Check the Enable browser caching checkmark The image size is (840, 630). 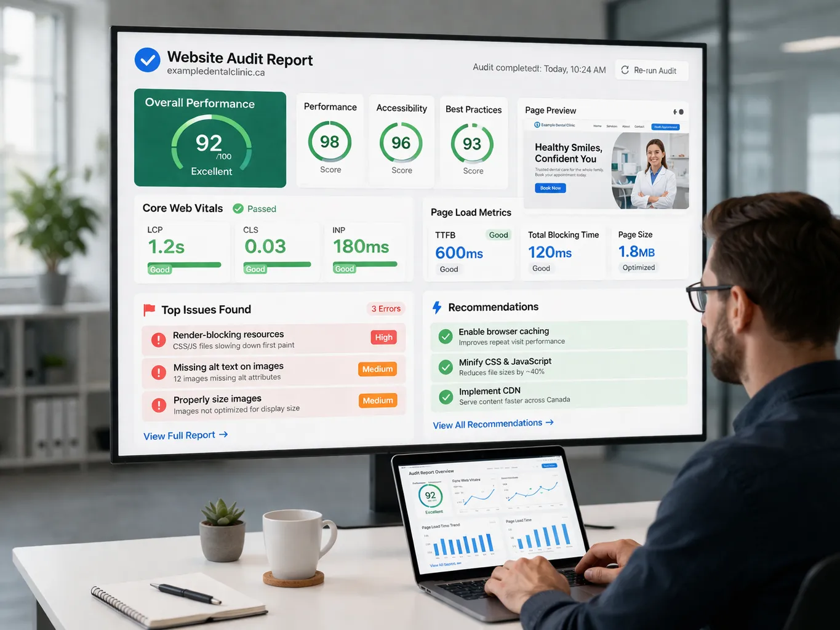coord(446,337)
